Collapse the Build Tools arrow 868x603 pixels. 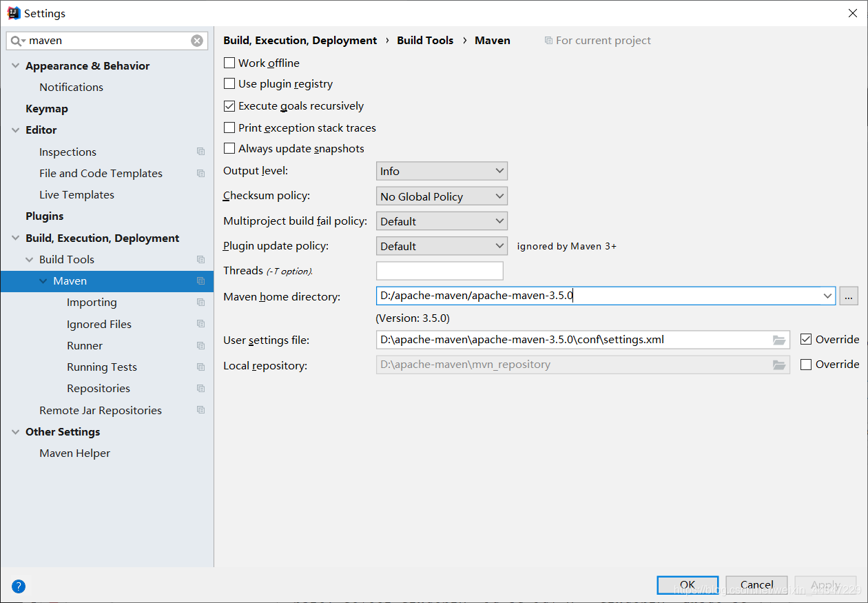(x=29, y=259)
